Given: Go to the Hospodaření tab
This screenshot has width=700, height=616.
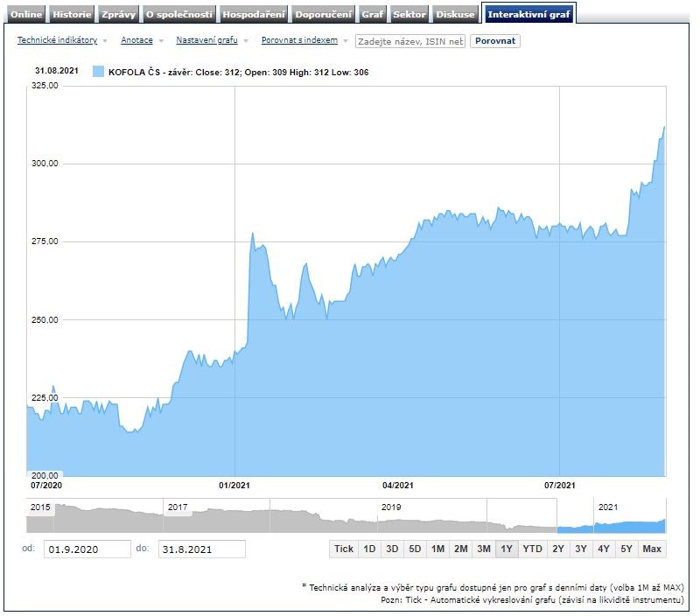Looking at the screenshot, I should pyautogui.click(x=253, y=15).
